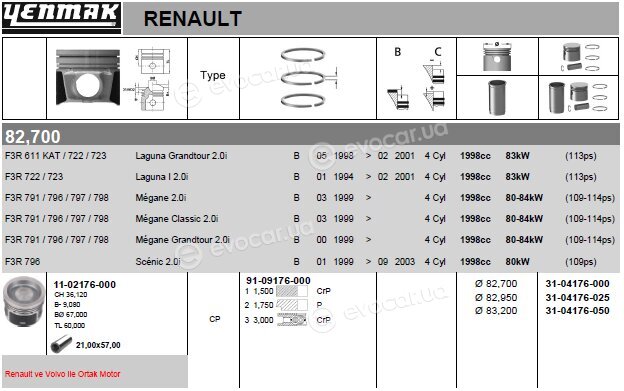624x391 pixels.
Task: Select the Mégane Grandtour 2.0i row
Action: pos(311,240)
